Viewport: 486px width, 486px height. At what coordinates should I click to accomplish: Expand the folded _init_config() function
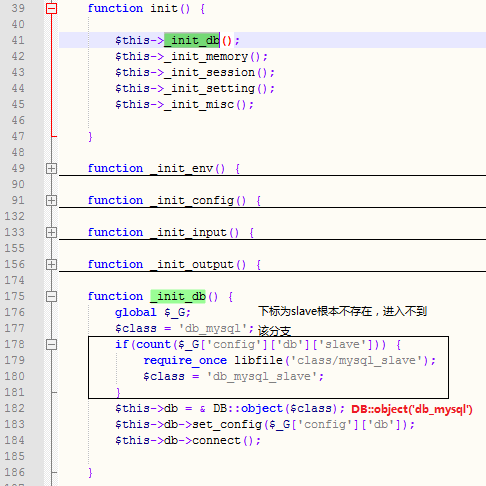point(51,200)
